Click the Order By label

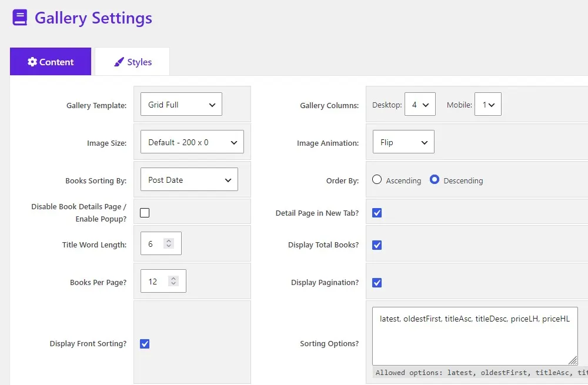pyautogui.click(x=342, y=180)
